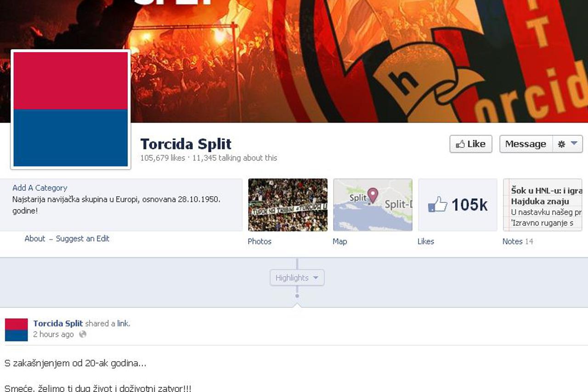Open the Map tile showing Split
The height and width of the screenshot is (392, 588).
pyautogui.click(x=373, y=205)
